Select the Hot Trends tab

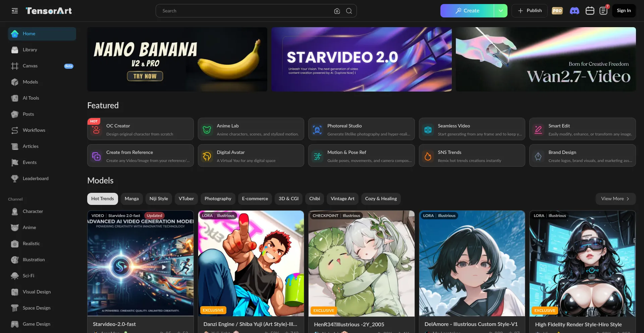click(103, 199)
